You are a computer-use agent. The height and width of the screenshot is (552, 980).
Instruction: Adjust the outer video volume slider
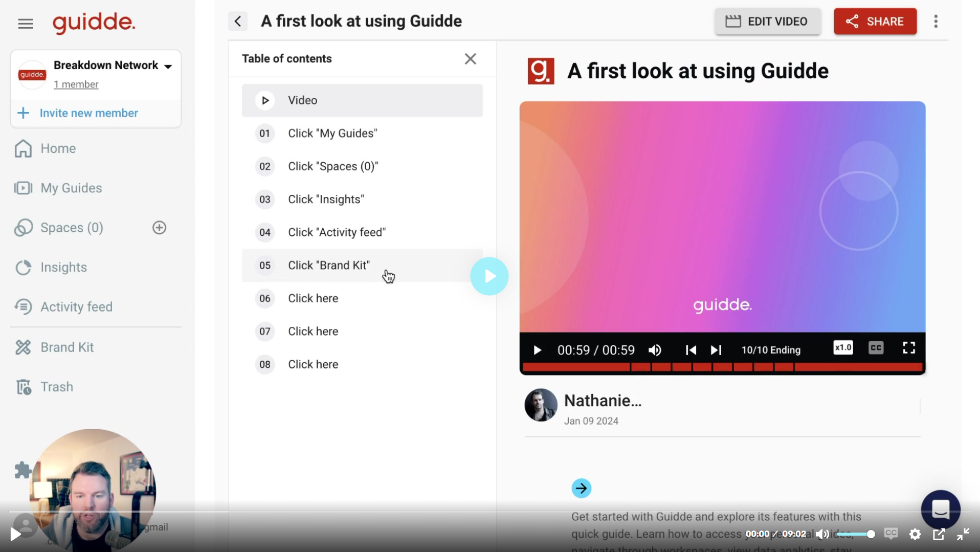[856, 534]
